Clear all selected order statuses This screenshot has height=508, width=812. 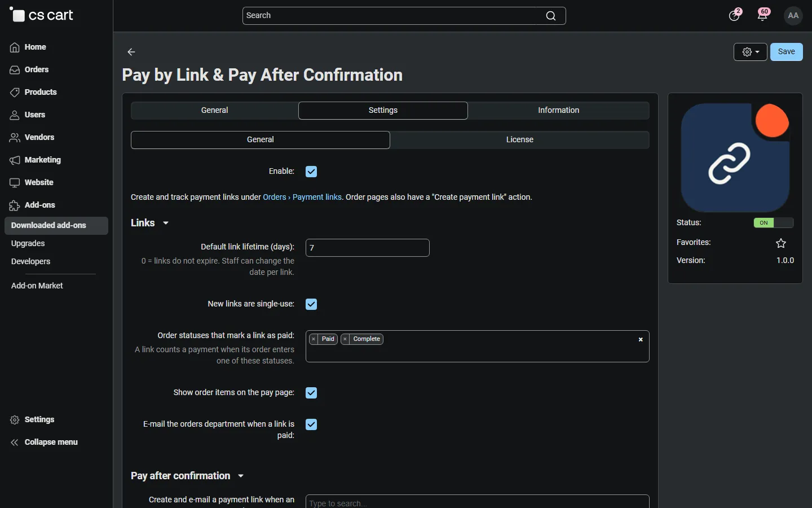[x=641, y=340]
